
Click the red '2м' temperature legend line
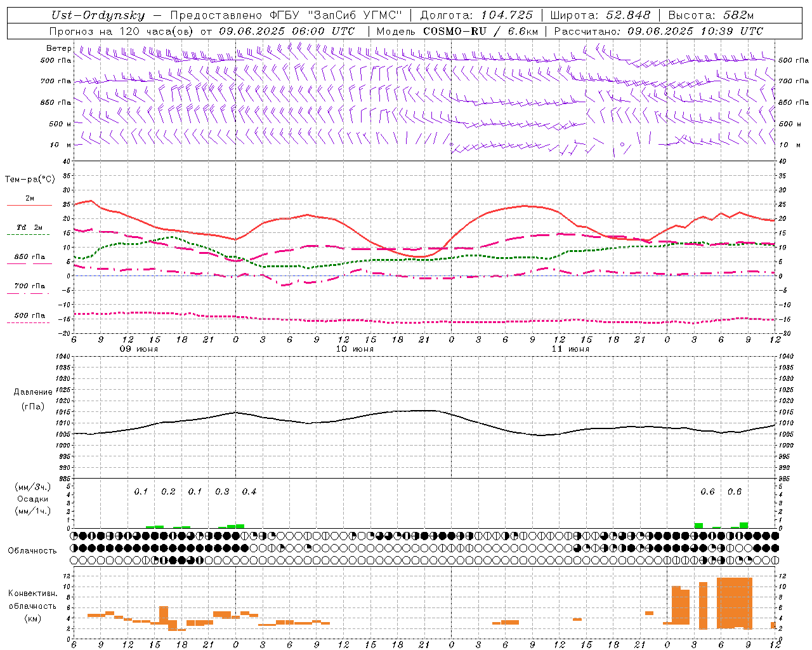[x=29, y=205]
